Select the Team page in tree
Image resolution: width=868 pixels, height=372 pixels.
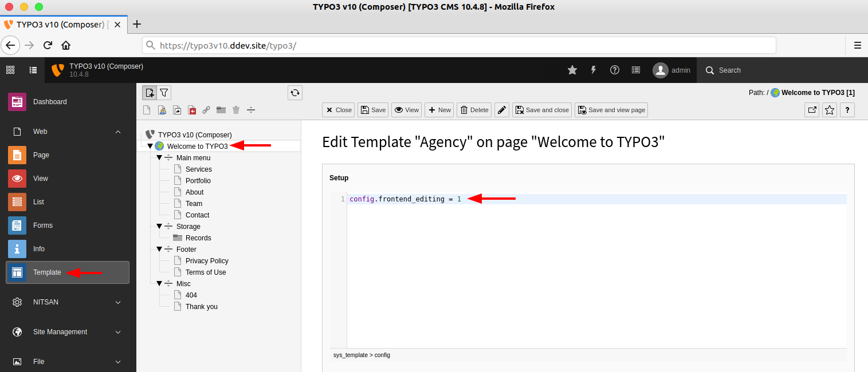pos(194,204)
